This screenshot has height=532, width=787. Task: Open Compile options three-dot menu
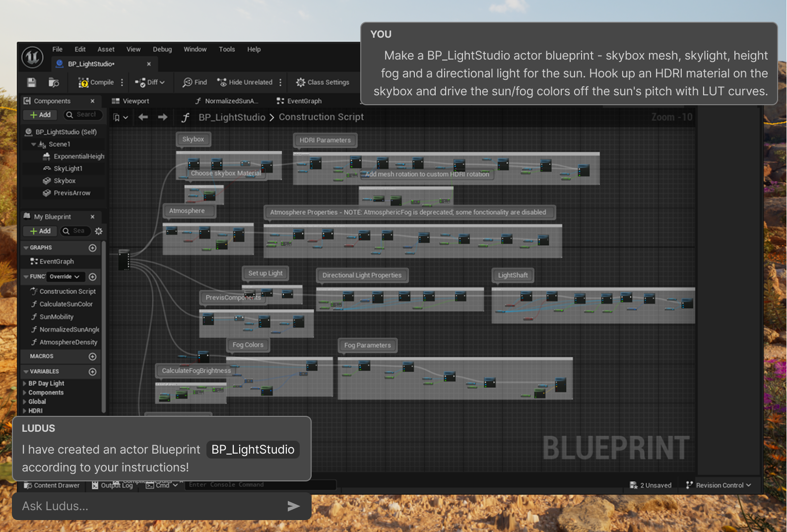(x=122, y=82)
